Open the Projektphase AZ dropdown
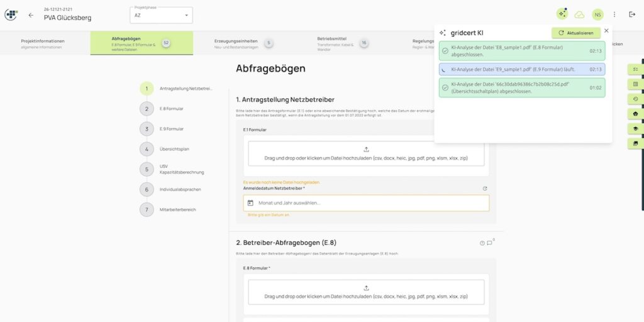644x322 pixels. pyautogui.click(x=162, y=15)
